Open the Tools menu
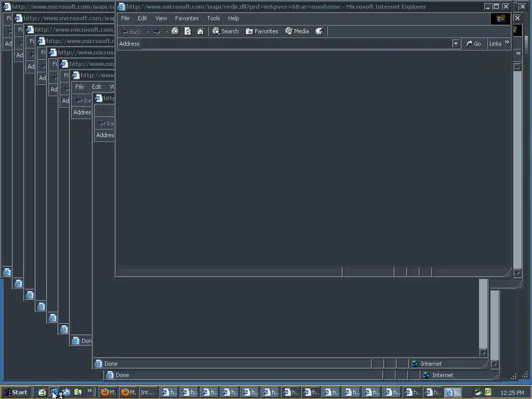The height and width of the screenshot is (399, 532). [x=214, y=18]
